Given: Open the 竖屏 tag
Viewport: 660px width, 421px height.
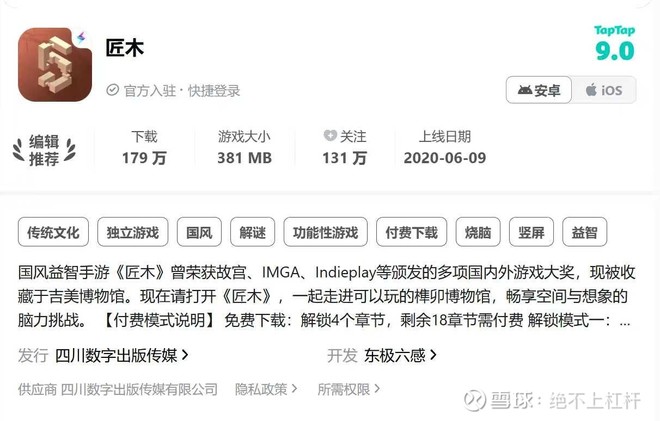Looking at the screenshot, I should tap(531, 232).
